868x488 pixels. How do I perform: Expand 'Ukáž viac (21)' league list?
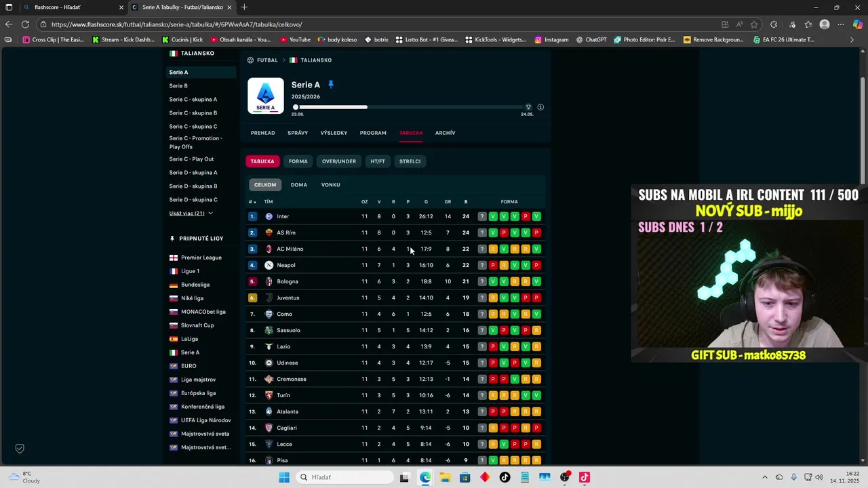click(x=191, y=213)
